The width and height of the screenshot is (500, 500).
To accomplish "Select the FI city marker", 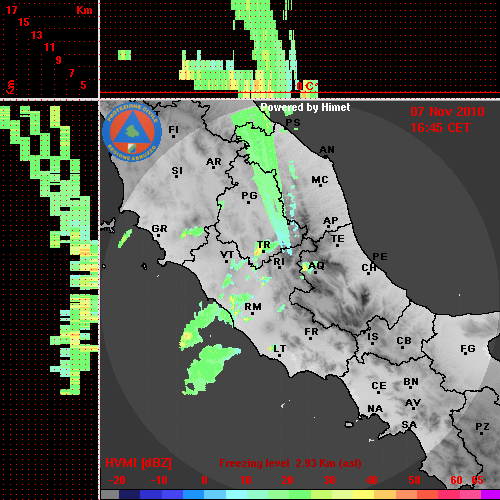I will (173, 136).
